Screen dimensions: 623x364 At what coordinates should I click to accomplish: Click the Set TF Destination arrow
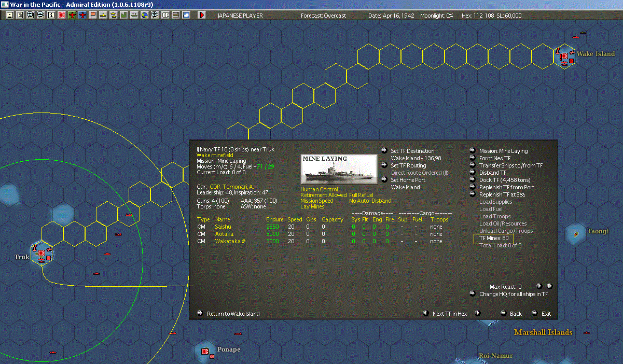[384, 151]
